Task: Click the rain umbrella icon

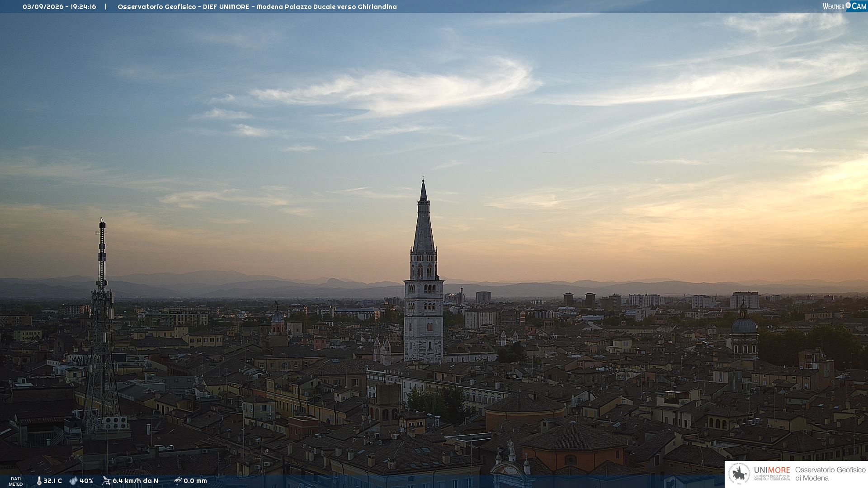Action: tap(178, 481)
